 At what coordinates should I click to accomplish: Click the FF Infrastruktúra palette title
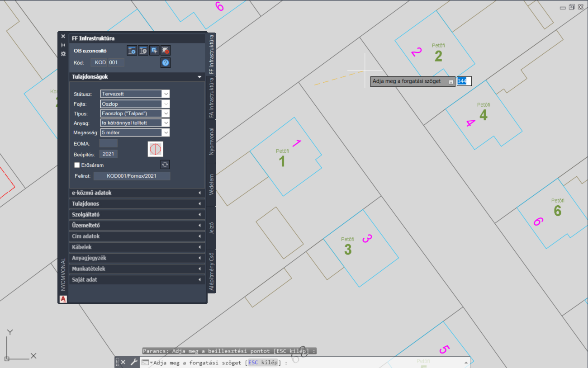(93, 38)
